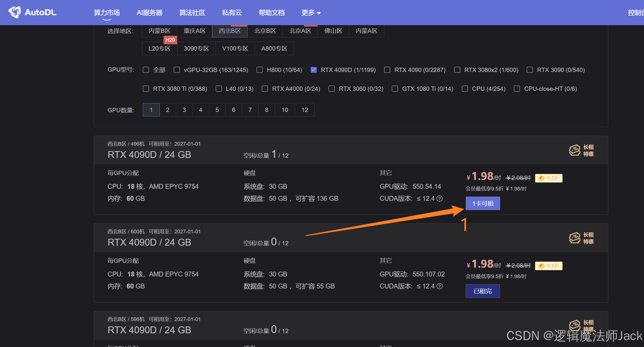
Task: Click the H20 red badge label
Action: (170, 40)
